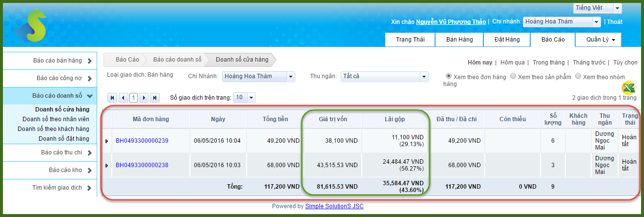This screenshot has width=644, height=217.
Task: Filter report by 'Hôm qua'
Action: (x=512, y=63)
